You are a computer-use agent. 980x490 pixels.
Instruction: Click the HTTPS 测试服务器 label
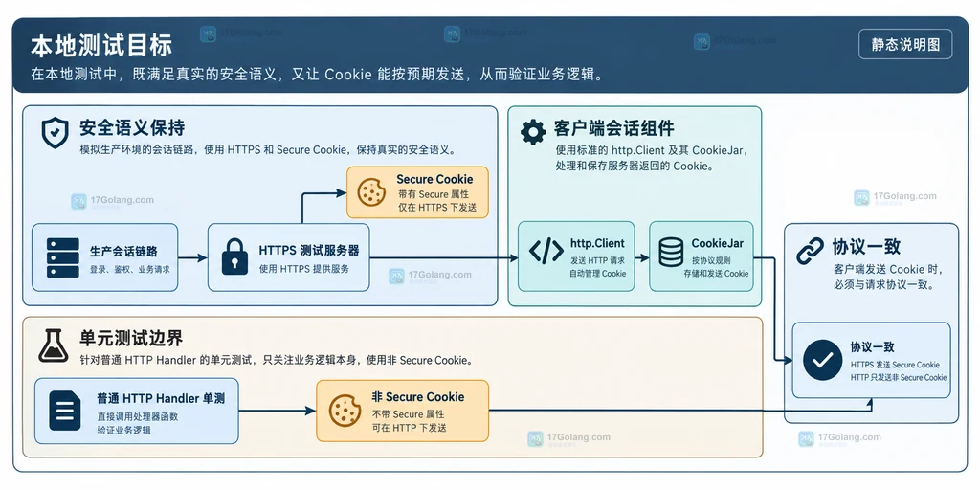[x=309, y=251]
